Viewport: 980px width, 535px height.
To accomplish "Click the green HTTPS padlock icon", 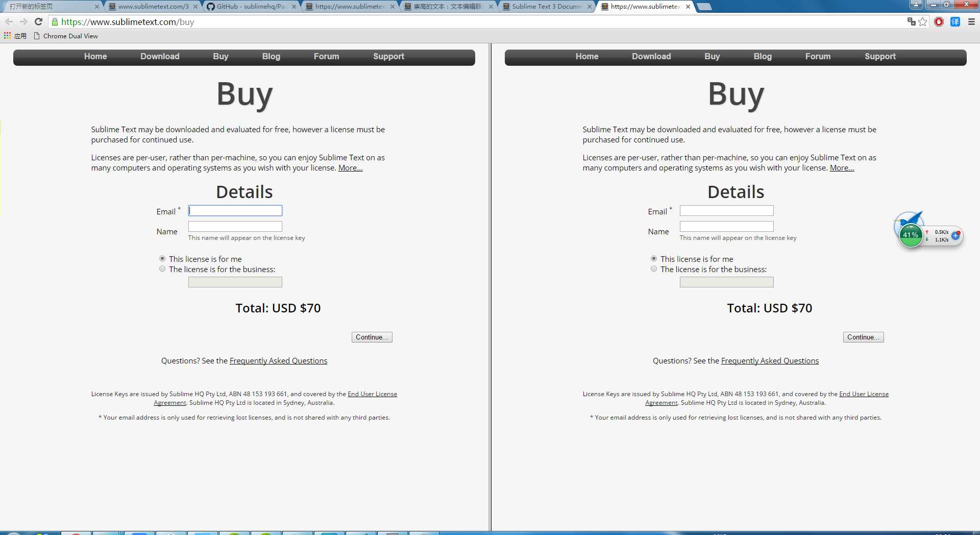I will tap(55, 21).
